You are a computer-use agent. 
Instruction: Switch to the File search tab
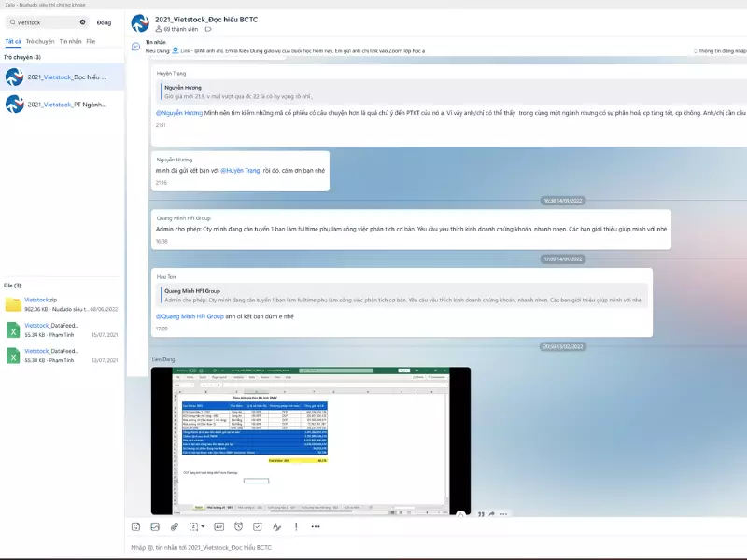coord(91,41)
